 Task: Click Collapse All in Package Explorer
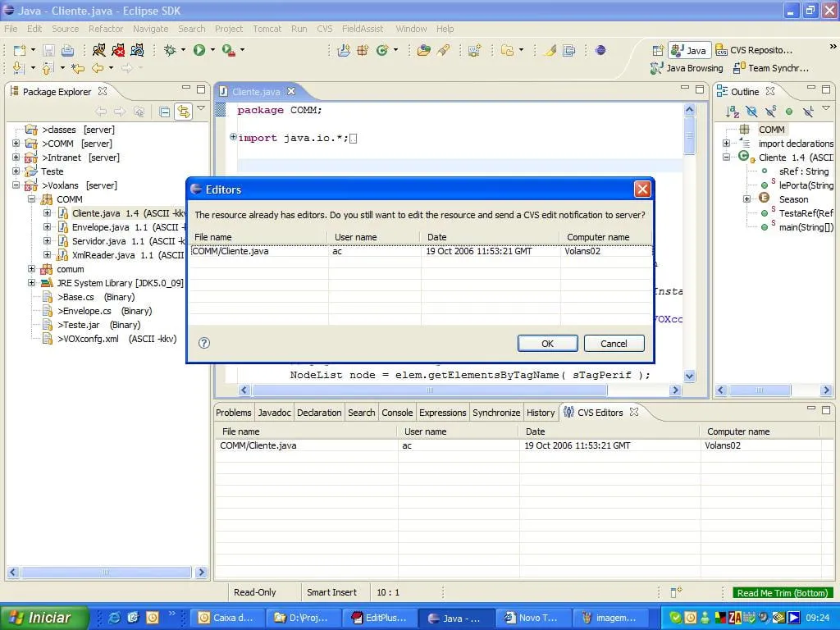pos(165,112)
